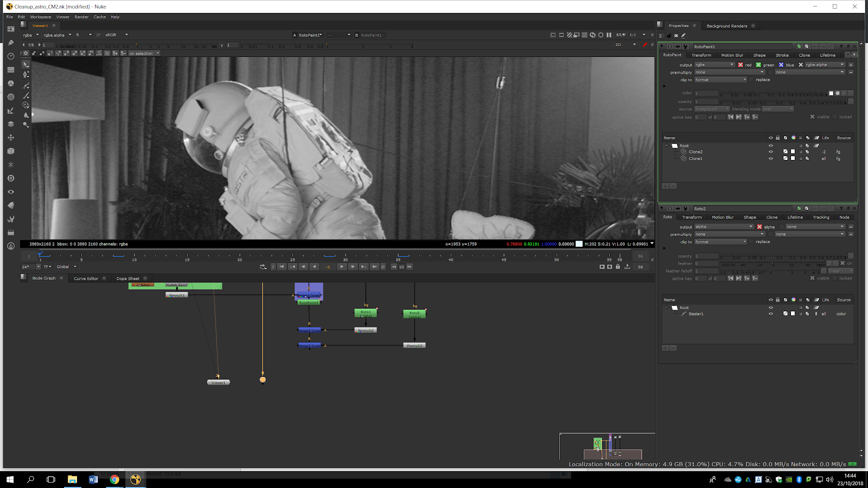Select the Clone tool in RotoPaint toolbar
The width and height of the screenshot is (868, 488).
point(25,105)
